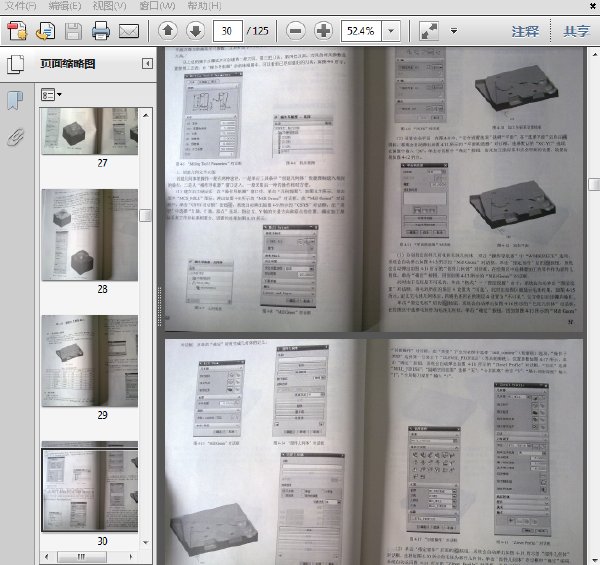Click the page thumbnails panel icon
The height and width of the screenshot is (565, 600).
[16, 64]
